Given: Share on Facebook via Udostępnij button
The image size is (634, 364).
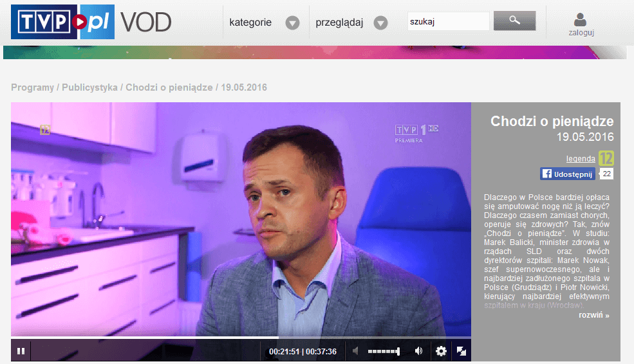Looking at the screenshot, I should pyautogui.click(x=568, y=174).
